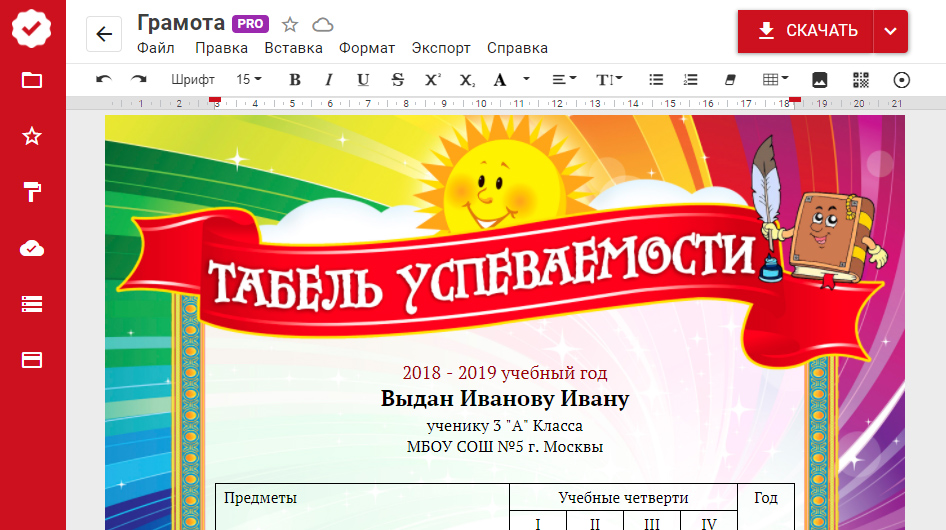Open the line spacing TI dropdown
Screen dimensions: 946x530
pos(609,80)
